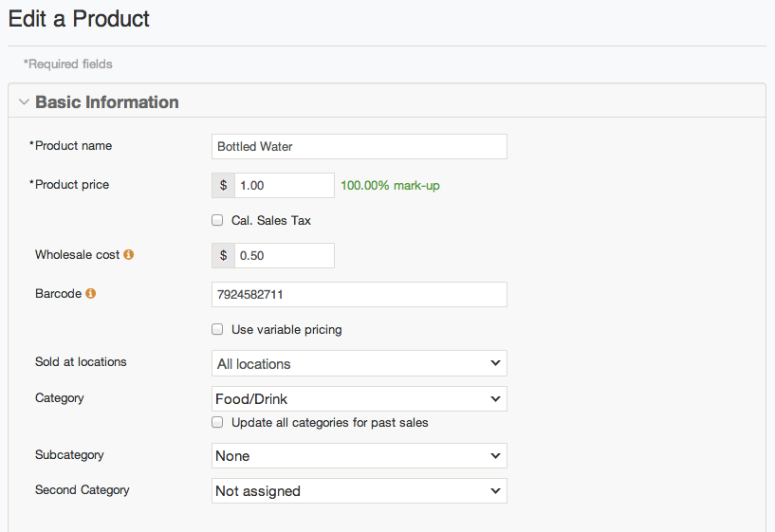The image size is (775, 532).
Task: Click the Barcode number field
Action: tap(359, 295)
